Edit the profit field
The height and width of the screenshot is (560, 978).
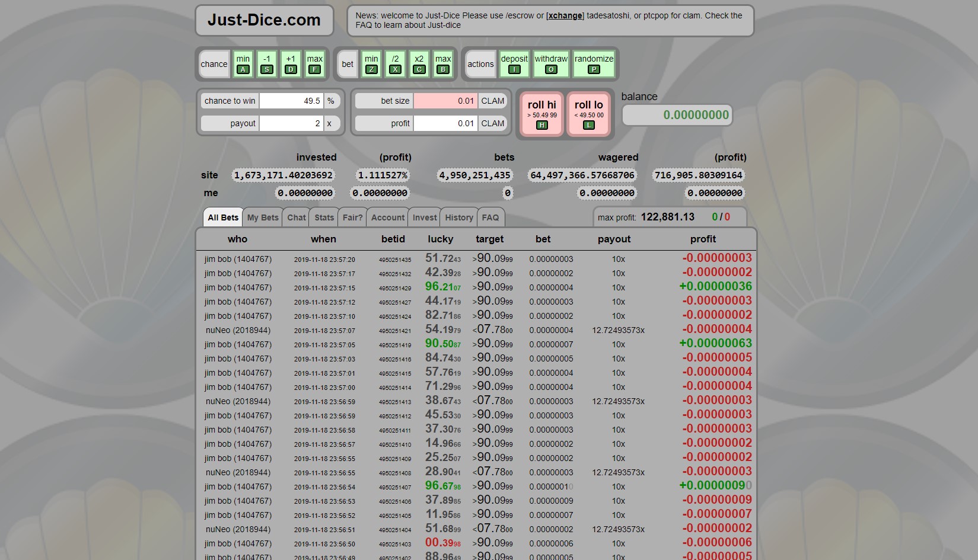tap(445, 123)
